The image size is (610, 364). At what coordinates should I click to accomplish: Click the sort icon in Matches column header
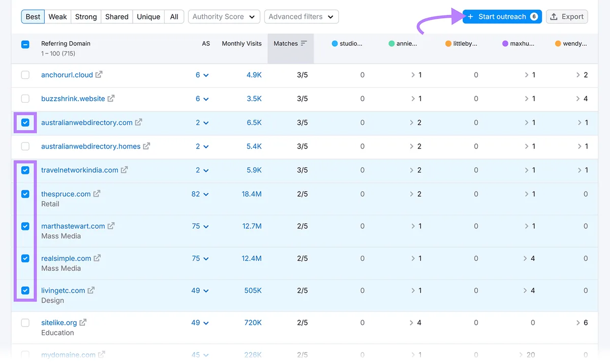(x=304, y=44)
